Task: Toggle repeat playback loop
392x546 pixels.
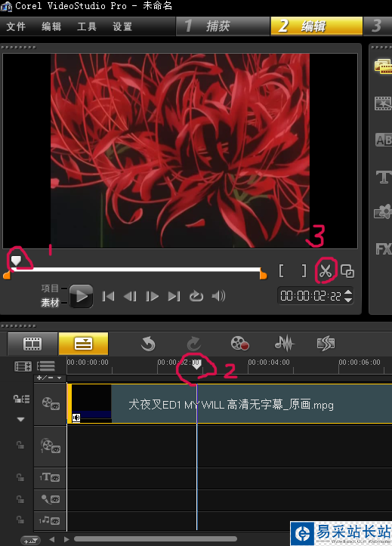Action: tap(196, 296)
